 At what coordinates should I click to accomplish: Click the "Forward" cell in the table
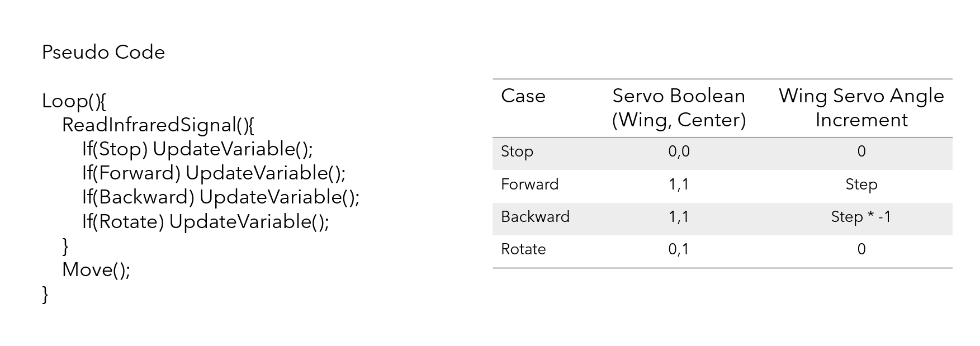pos(529,184)
